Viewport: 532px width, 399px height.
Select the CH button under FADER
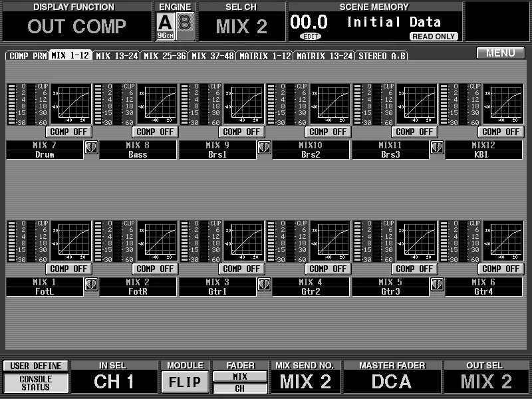coord(240,388)
